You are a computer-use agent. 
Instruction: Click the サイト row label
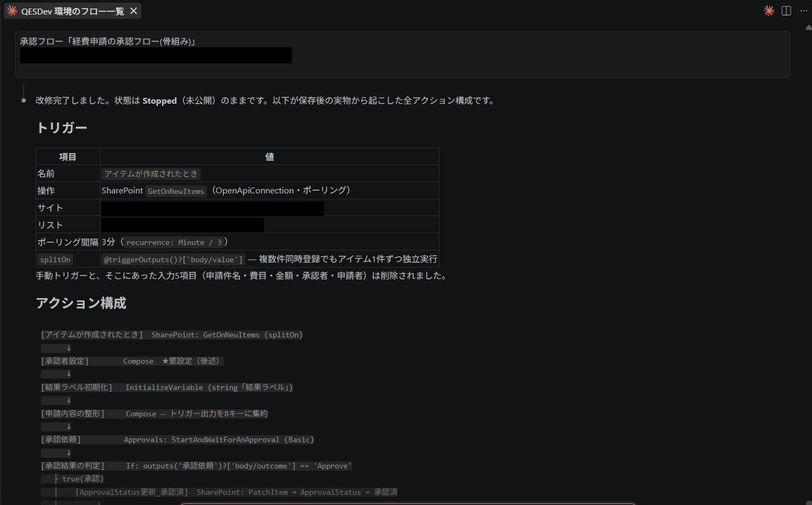[50, 208]
